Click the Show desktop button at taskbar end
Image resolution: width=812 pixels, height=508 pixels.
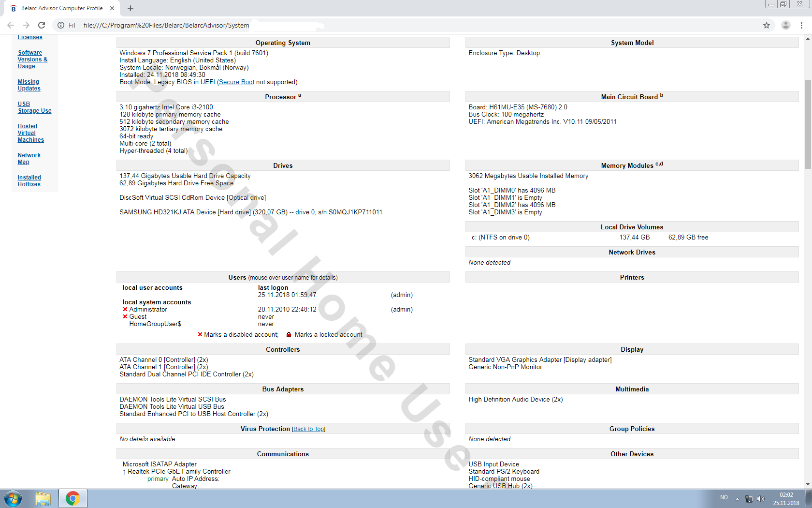tap(808, 498)
